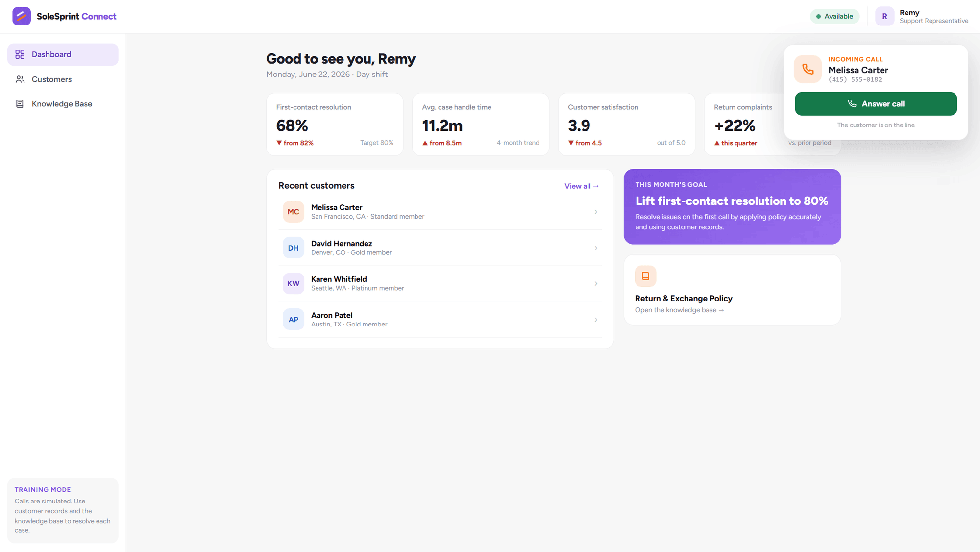The height and width of the screenshot is (552, 980).
Task: Click Denver, CO · Gold member text
Action: tap(351, 252)
